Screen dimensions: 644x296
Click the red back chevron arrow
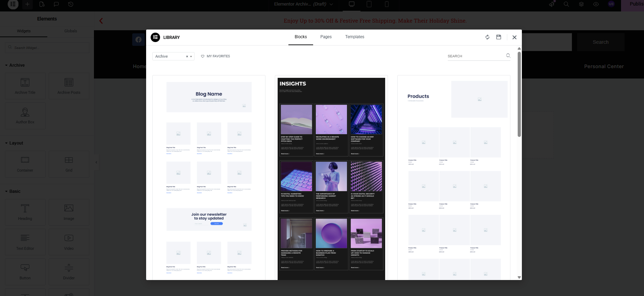pos(101,21)
